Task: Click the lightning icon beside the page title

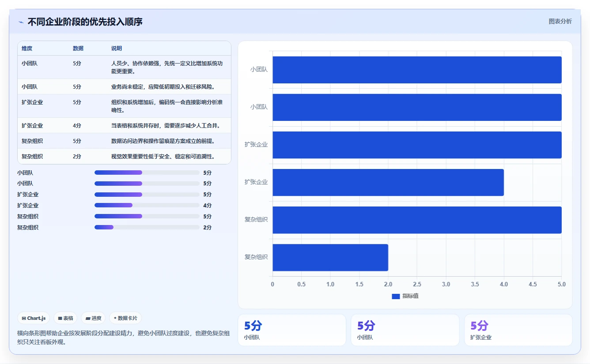Action: click(21, 22)
